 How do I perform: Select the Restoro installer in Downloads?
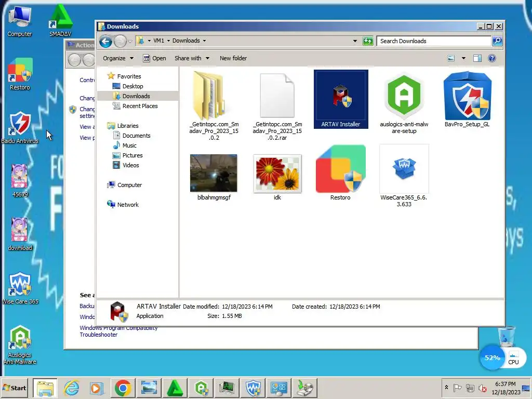pyautogui.click(x=340, y=172)
